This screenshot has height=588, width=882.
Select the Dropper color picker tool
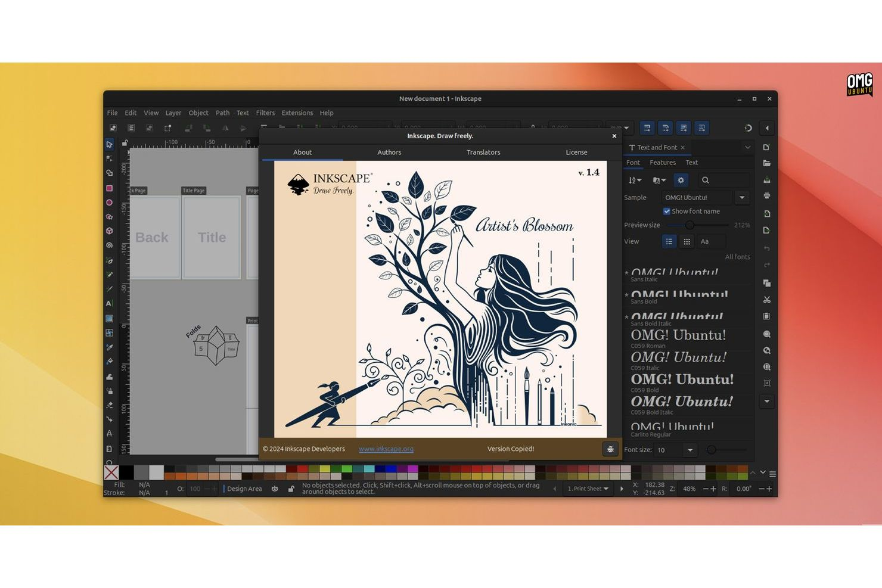[x=109, y=347]
